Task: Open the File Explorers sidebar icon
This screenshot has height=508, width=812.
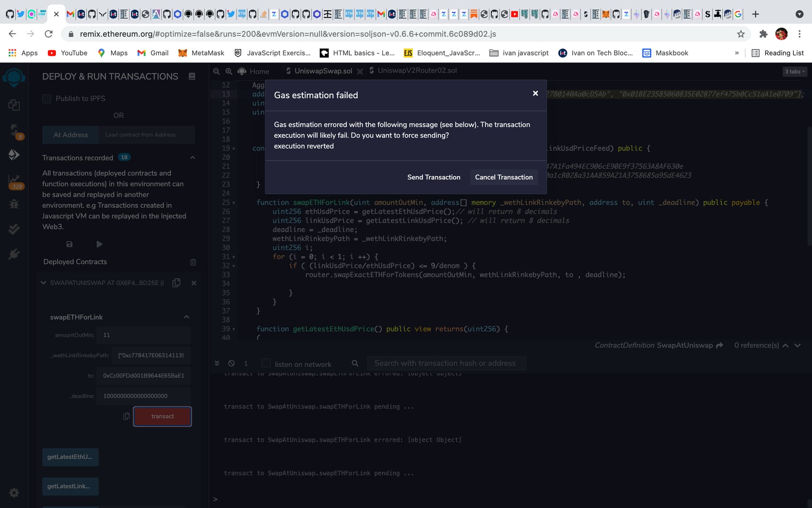Action: pos(14,105)
